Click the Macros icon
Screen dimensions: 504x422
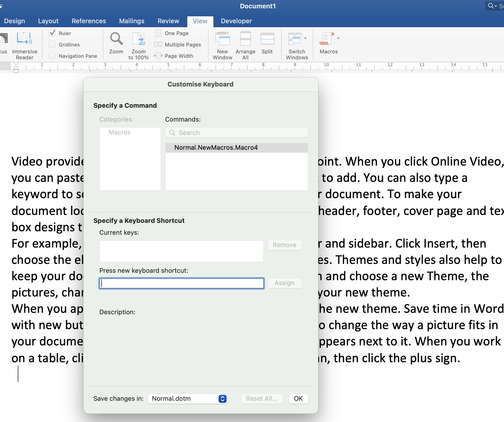pos(327,39)
